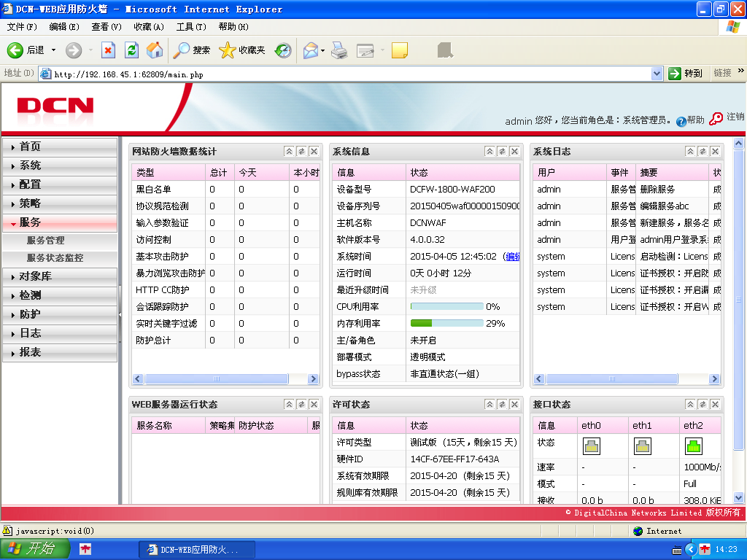Open Favorites star button
Screen dimensions: 747x560
click(242, 50)
